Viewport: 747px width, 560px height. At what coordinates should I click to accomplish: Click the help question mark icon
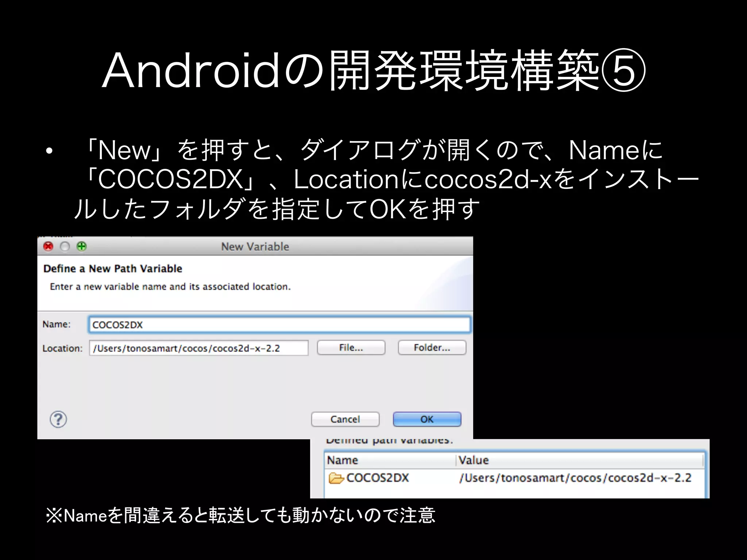point(58,419)
